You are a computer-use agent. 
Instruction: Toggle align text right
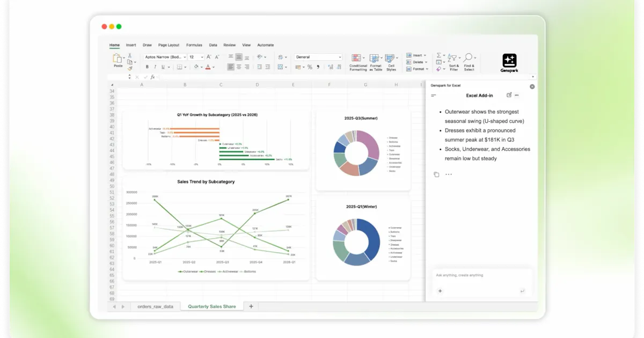247,67
